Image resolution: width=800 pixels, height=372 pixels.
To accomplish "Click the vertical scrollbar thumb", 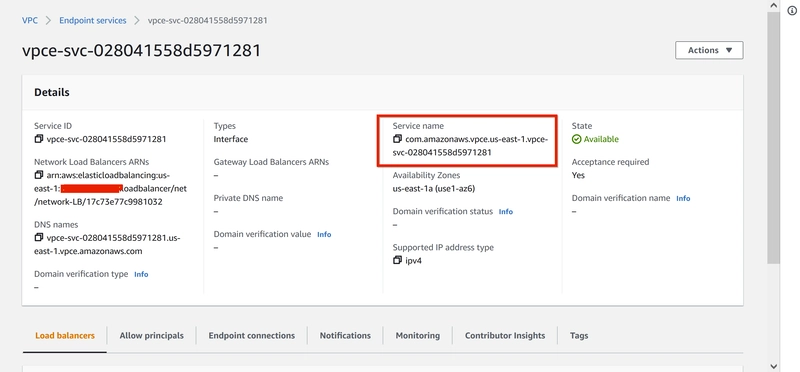I will pyautogui.click(x=773, y=138).
